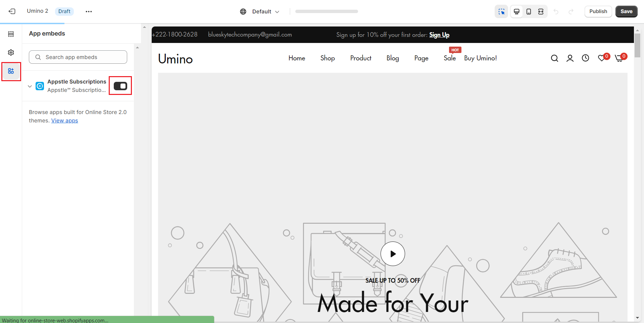Switch to desktop preview icon
Screen dimensions: 644x323
pos(516,11)
